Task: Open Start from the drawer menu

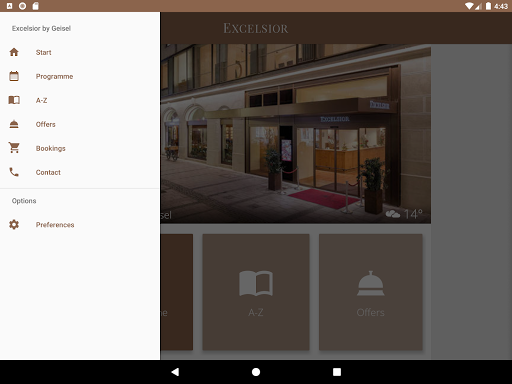Action: (x=80, y=52)
